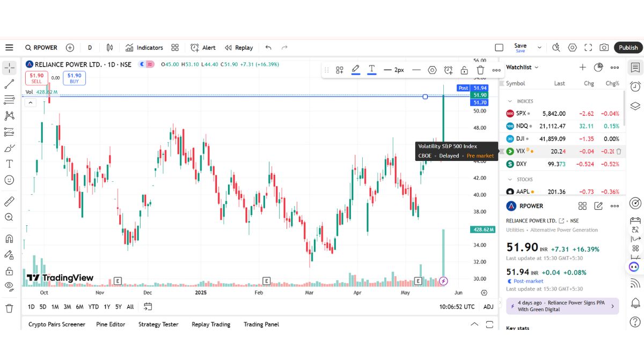Viewport: 644px width, 362px height.
Task: Select the NDQ watchlist row
Action: (x=563, y=126)
